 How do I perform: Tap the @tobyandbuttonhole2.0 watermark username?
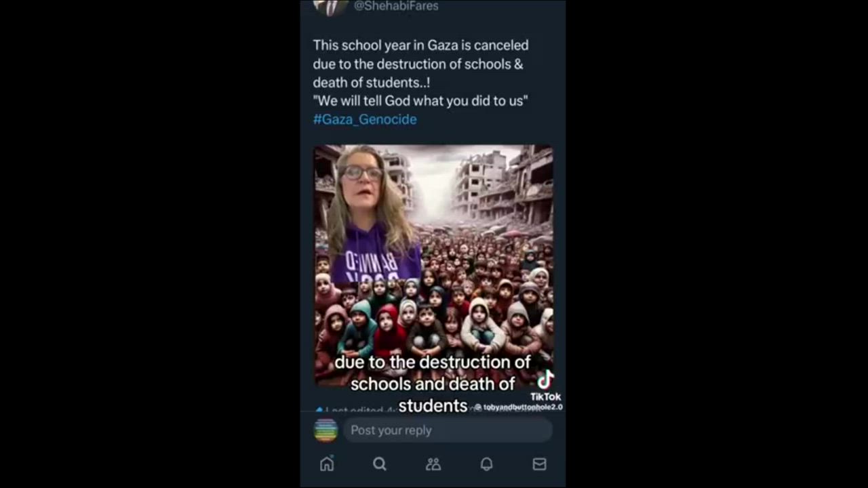518,407
